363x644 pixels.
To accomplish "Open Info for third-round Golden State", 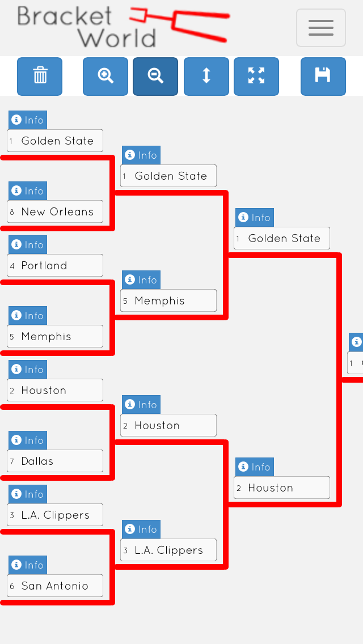I will [x=255, y=218].
